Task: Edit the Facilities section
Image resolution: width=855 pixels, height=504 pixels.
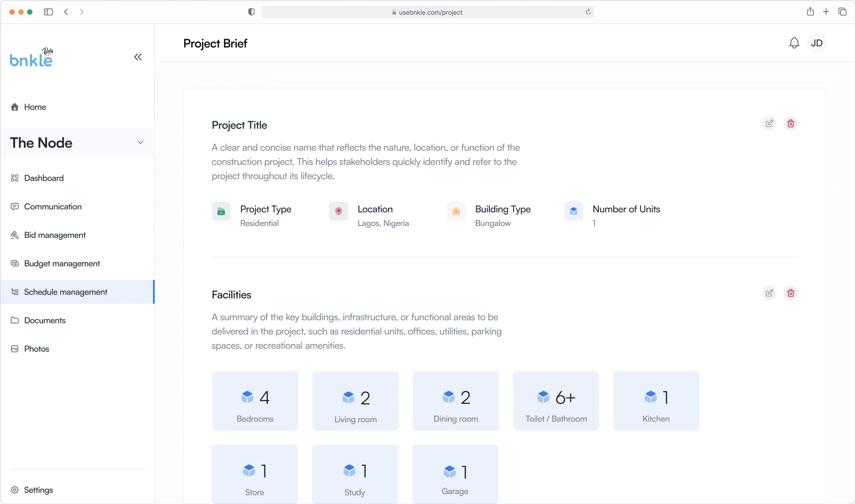Action: click(769, 293)
